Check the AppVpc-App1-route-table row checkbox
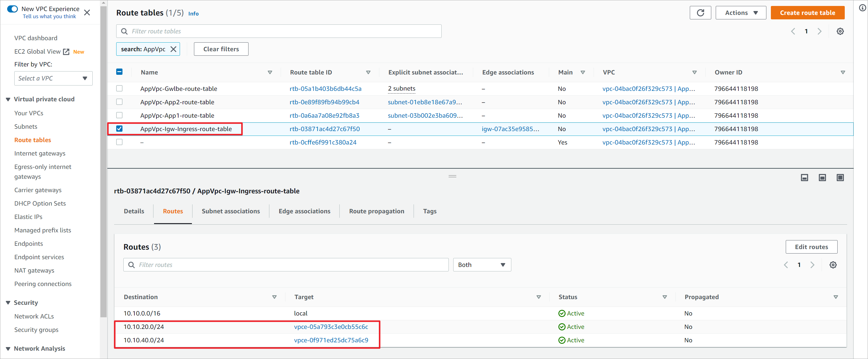 [119, 116]
